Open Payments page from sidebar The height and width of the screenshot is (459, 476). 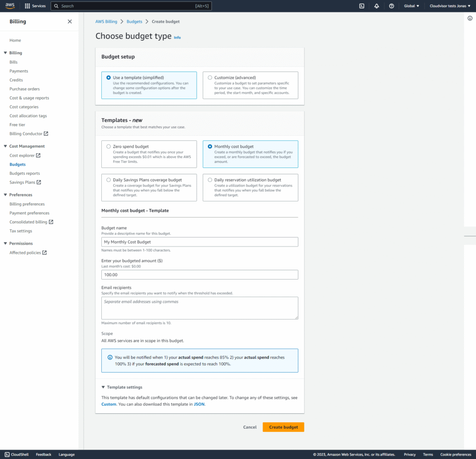[x=19, y=71]
